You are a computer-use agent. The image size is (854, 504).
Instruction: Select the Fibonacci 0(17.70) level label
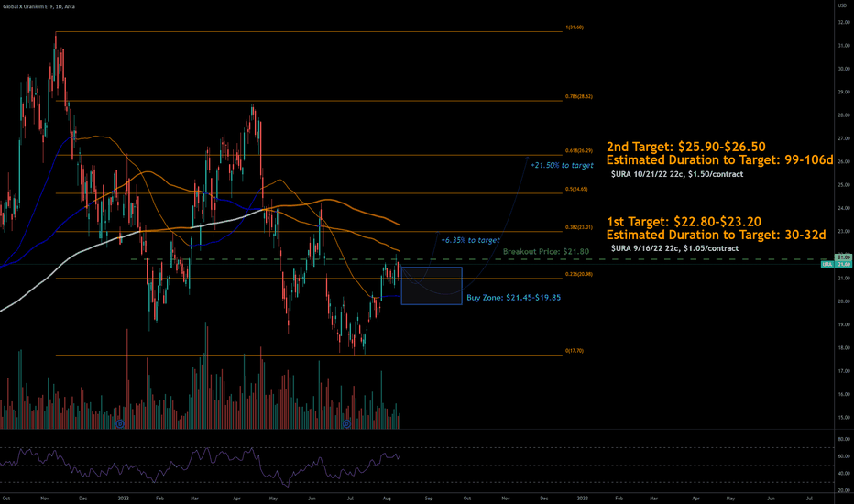(574, 351)
